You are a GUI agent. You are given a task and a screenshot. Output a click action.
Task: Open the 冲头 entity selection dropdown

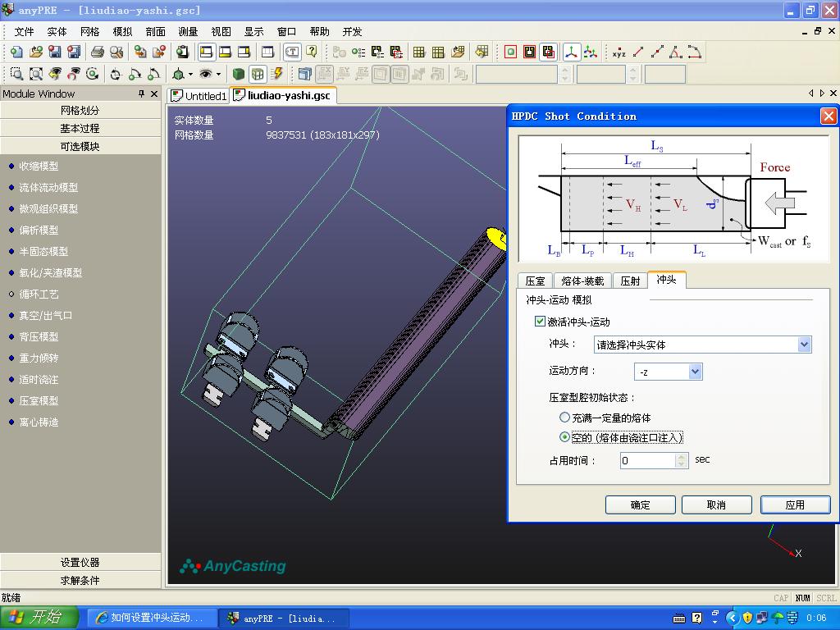point(804,345)
